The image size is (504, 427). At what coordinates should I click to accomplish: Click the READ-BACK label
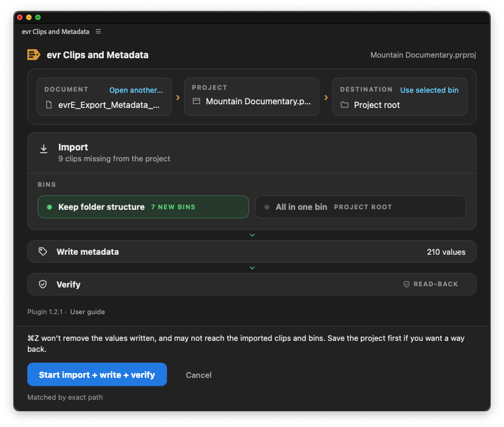[435, 284]
